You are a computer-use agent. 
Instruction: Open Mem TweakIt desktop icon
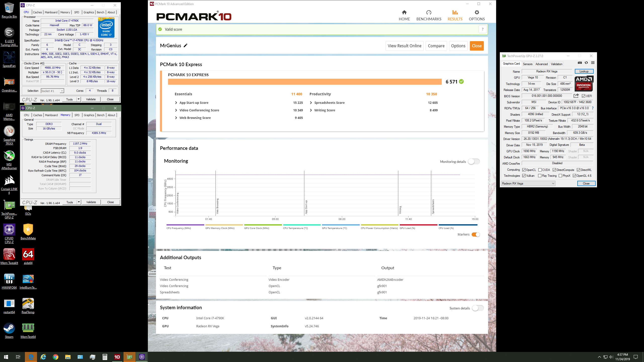pos(9,256)
